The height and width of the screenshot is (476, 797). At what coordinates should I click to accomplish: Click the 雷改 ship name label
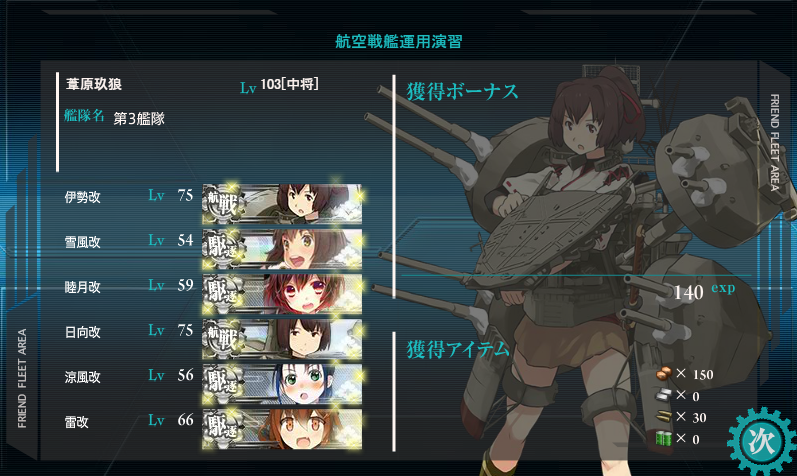[x=76, y=422]
